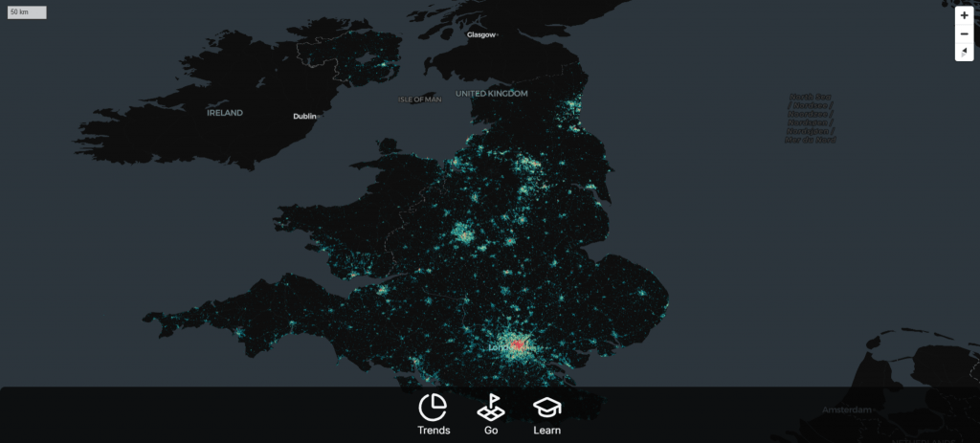The height and width of the screenshot is (443, 980).
Task: Click the 50 km scale bar
Action: click(27, 12)
